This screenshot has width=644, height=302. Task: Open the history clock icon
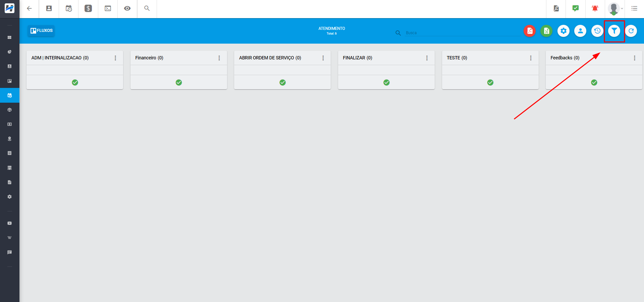(597, 31)
